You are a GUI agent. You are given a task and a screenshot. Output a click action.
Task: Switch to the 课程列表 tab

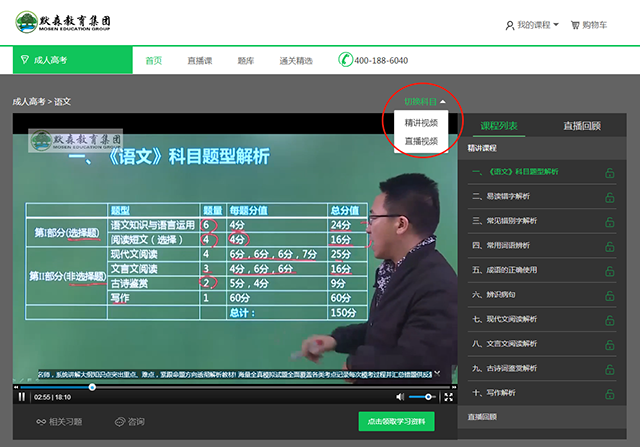(x=499, y=126)
